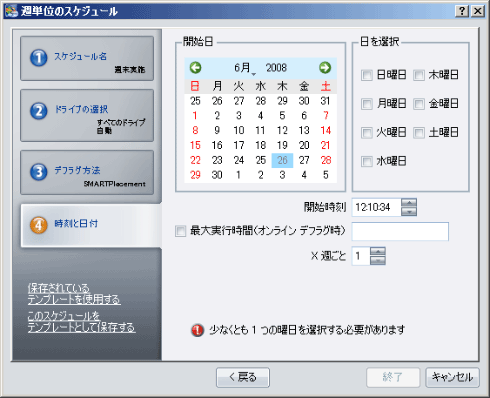Select highlighted date 26 in June
The height and width of the screenshot is (398, 490).
(282, 160)
